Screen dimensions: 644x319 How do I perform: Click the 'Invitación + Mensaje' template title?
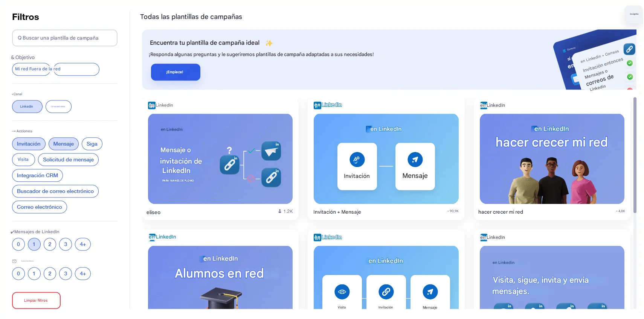point(337,212)
